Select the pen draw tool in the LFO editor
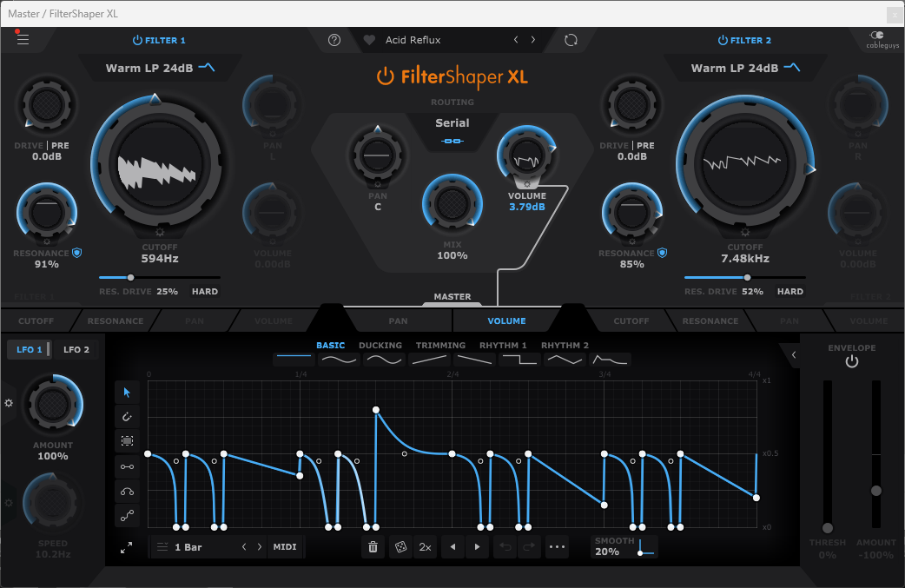The width and height of the screenshot is (905, 588). coord(127,417)
